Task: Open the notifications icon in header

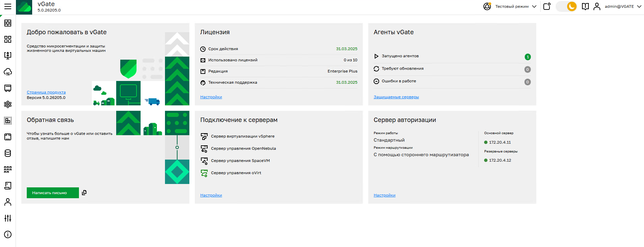Action: (547, 6)
